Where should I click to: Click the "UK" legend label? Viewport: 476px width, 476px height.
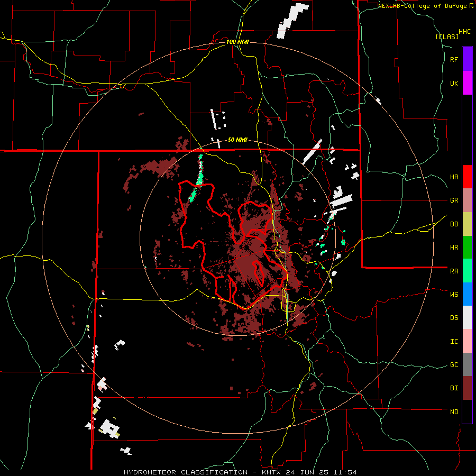click(x=454, y=83)
